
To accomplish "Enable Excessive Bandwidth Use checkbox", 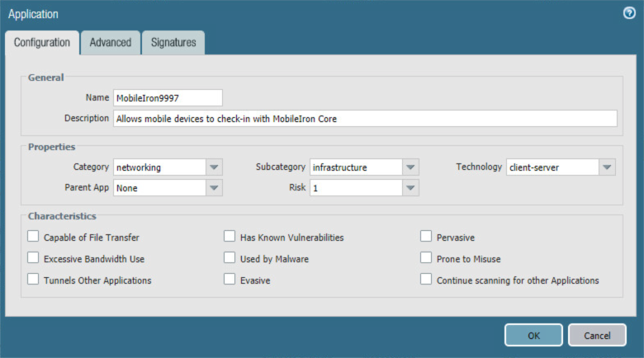I will (33, 257).
